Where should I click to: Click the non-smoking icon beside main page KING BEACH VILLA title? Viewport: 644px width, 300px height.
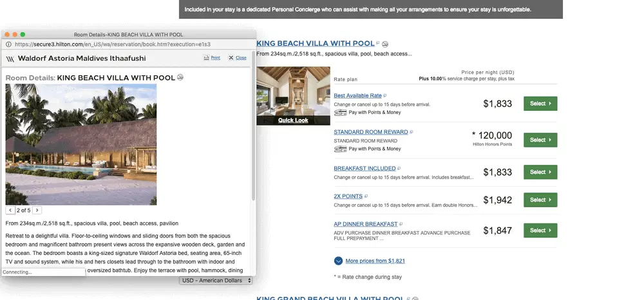point(385,44)
